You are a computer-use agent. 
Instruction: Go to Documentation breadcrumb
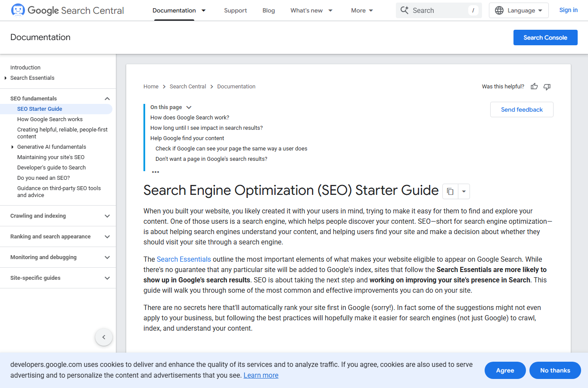[236, 87]
